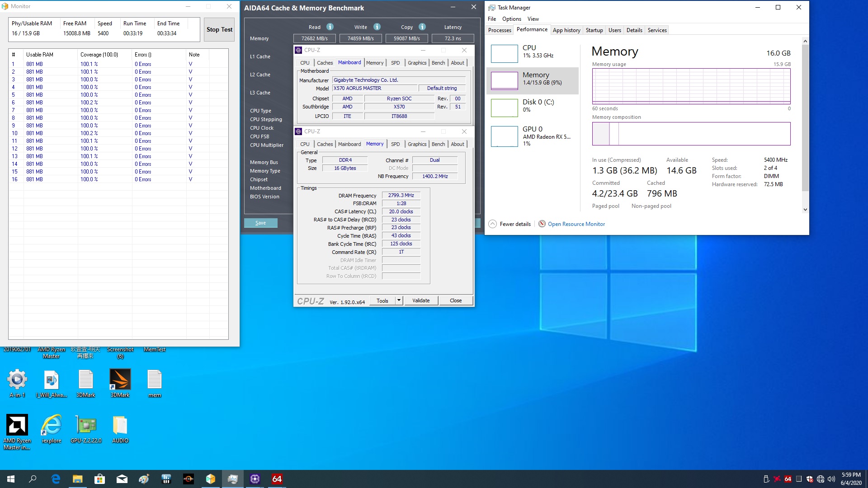Switch to the Startup tab
868x488 pixels.
click(594, 30)
